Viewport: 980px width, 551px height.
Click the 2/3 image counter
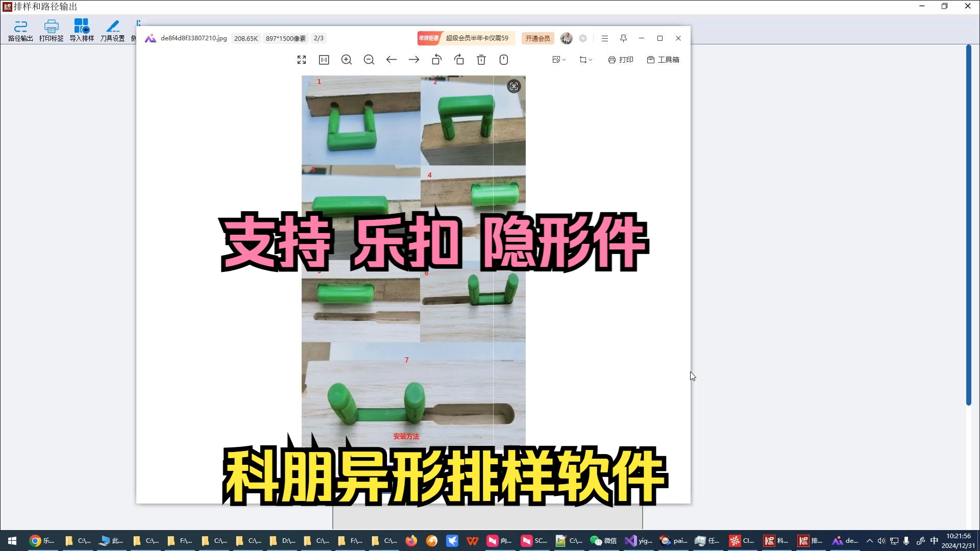(x=318, y=38)
